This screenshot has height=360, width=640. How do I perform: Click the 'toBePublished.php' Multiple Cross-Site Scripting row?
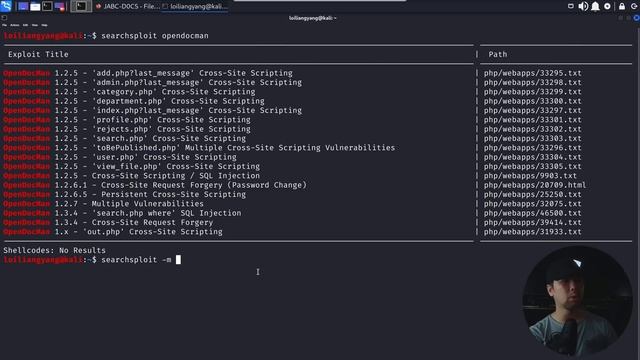[199, 148]
